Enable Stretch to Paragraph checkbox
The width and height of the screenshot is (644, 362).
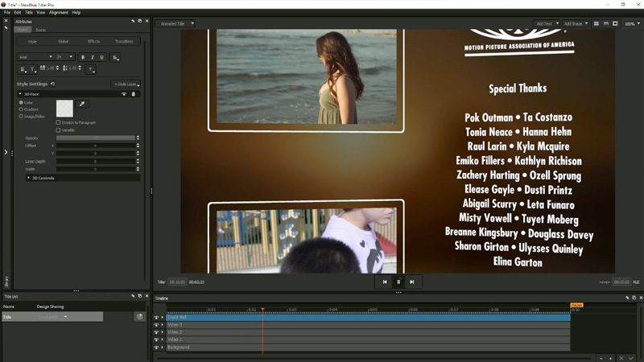[x=58, y=122]
